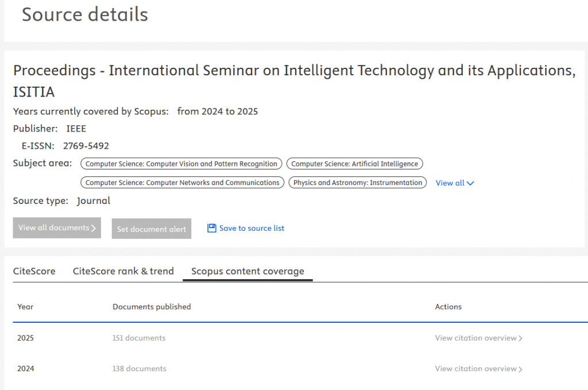Open the 138 documents link for 2024
The image size is (588, 390).
click(x=140, y=368)
